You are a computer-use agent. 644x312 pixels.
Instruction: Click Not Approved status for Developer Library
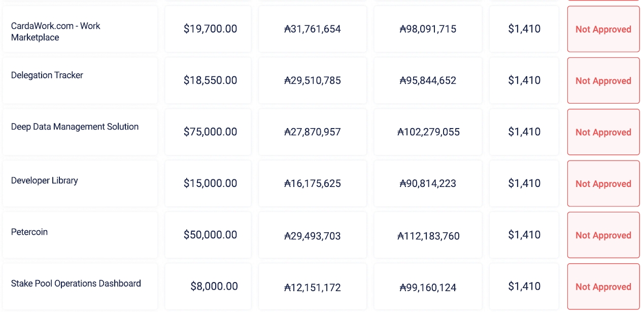(x=603, y=184)
